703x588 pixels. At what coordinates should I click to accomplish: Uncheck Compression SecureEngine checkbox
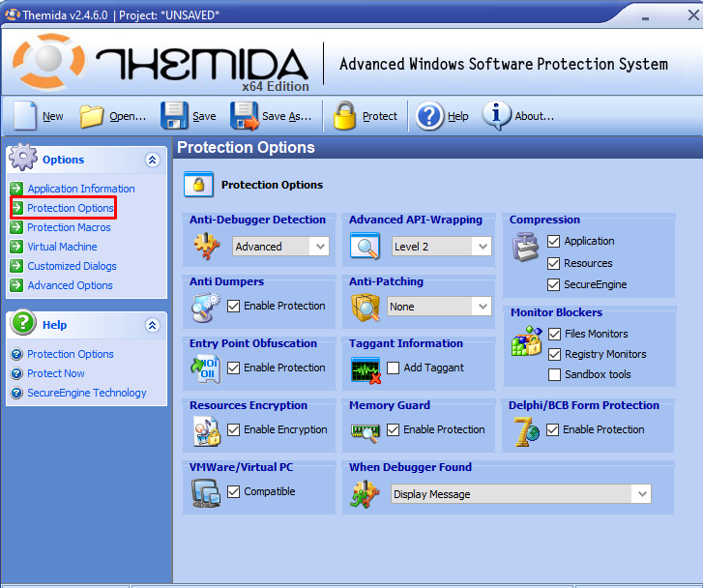[x=553, y=284]
